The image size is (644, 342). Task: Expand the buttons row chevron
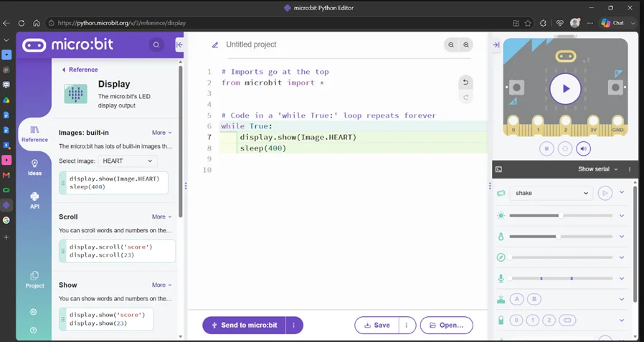click(x=622, y=299)
